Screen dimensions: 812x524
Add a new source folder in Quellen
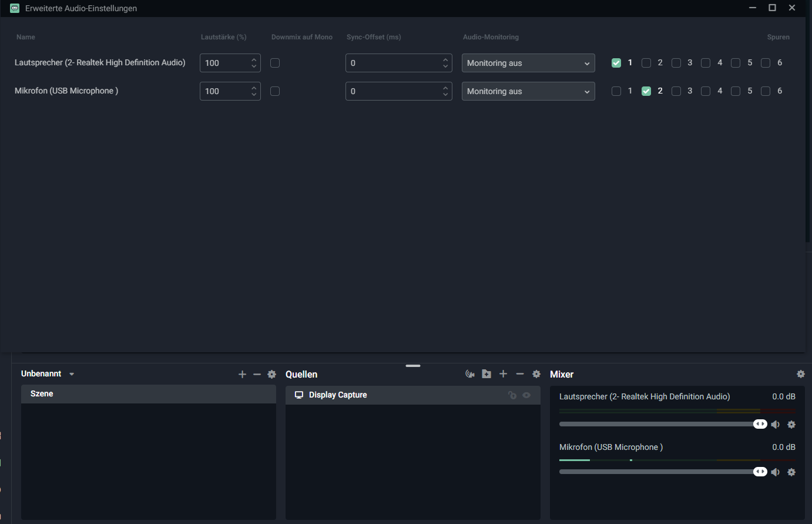[x=486, y=374]
